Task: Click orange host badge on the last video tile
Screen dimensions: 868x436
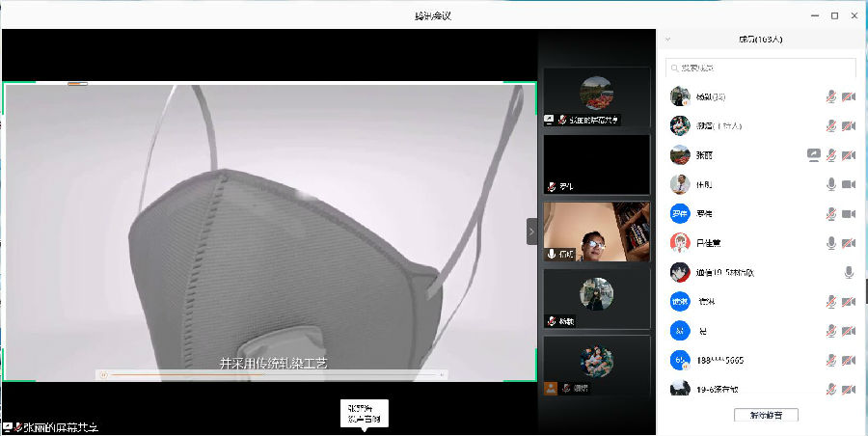Action: pyautogui.click(x=551, y=388)
